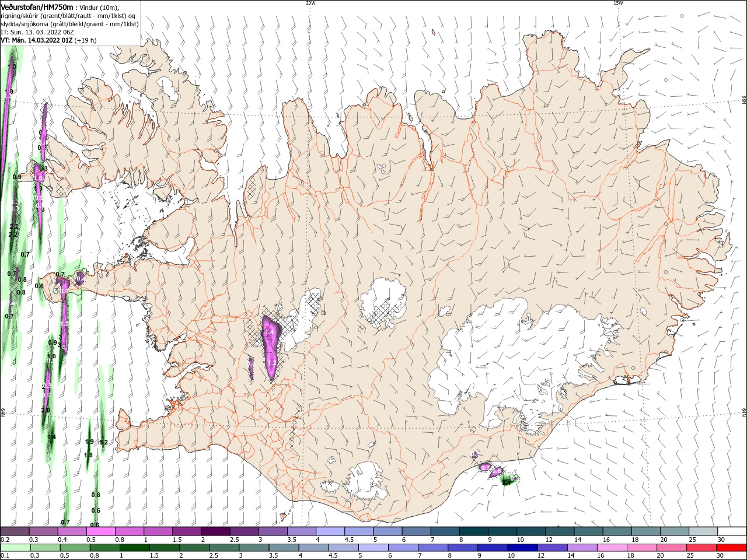The image size is (747, 560).
Task: Click the pale gray 25 upper legend swatch
Action: [703, 531]
